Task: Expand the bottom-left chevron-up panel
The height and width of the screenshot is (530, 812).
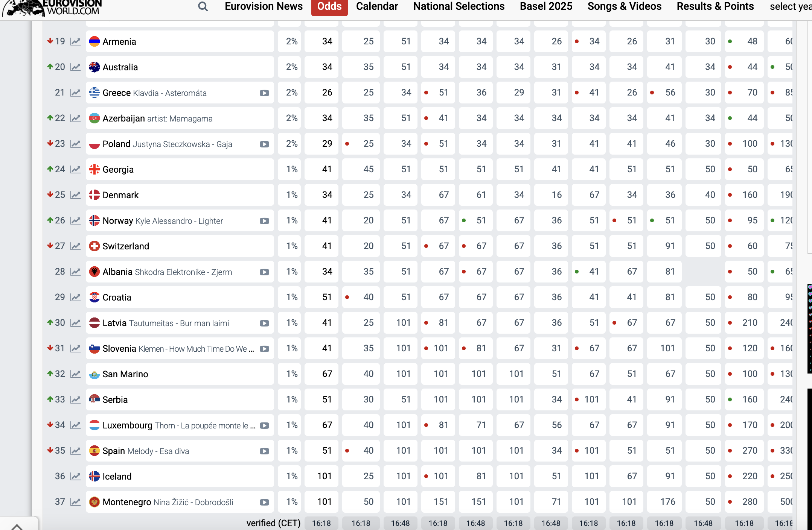Action: 17,526
